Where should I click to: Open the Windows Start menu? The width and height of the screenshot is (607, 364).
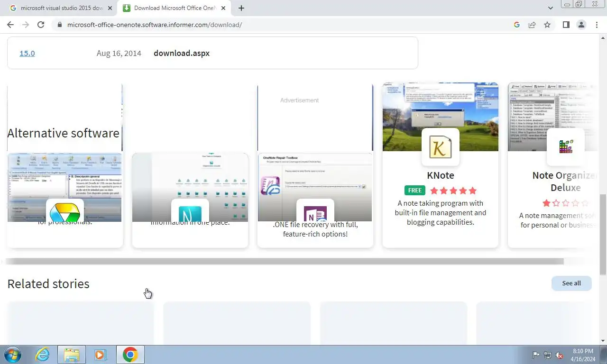coord(13,355)
